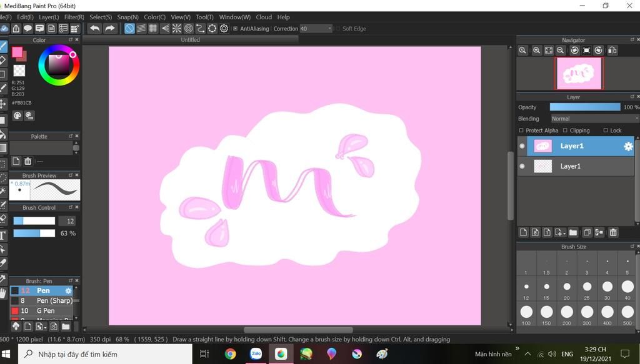
Task: Turn snap off using the toolbar icon
Action: tap(129, 29)
